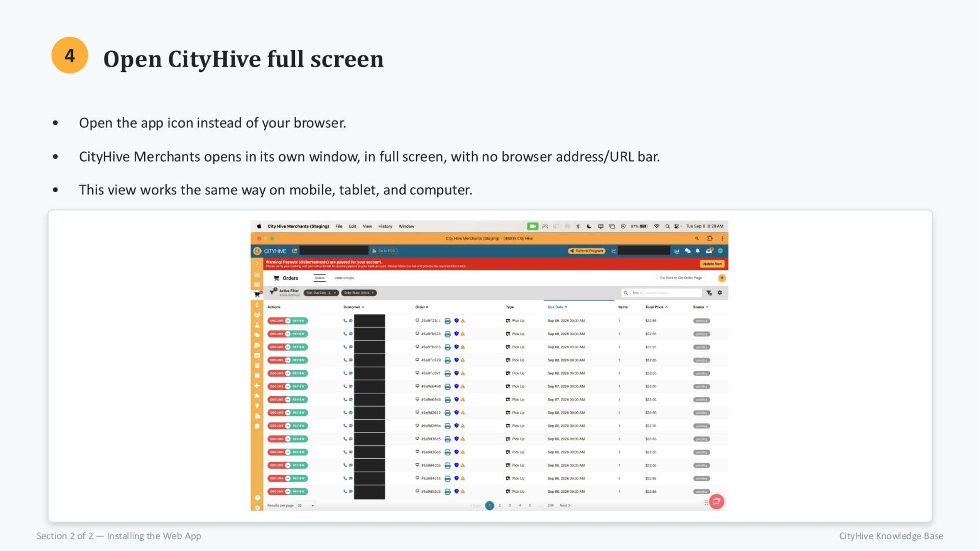980x551 pixels.
Task: Open the Results per page dropdown
Action: tap(306, 505)
